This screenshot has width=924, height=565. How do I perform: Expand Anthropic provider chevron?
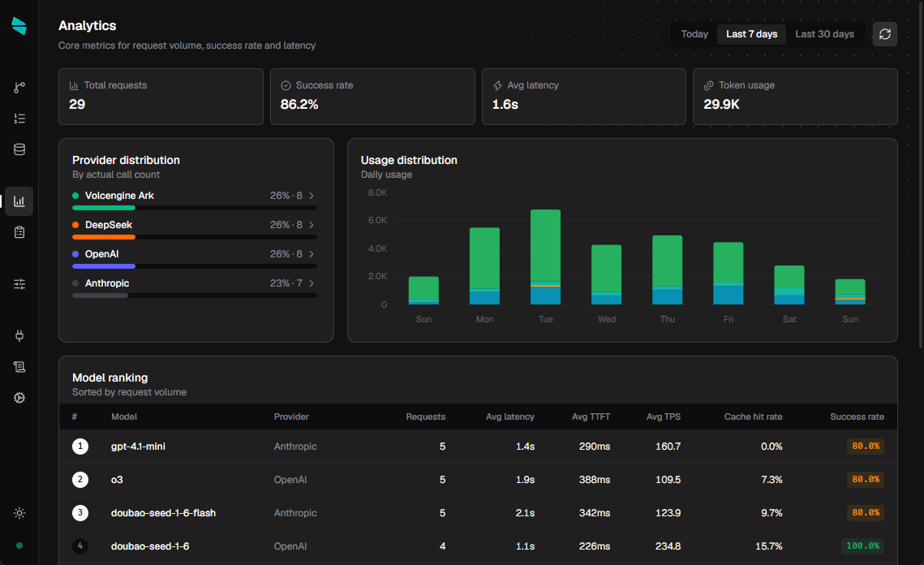coord(312,283)
